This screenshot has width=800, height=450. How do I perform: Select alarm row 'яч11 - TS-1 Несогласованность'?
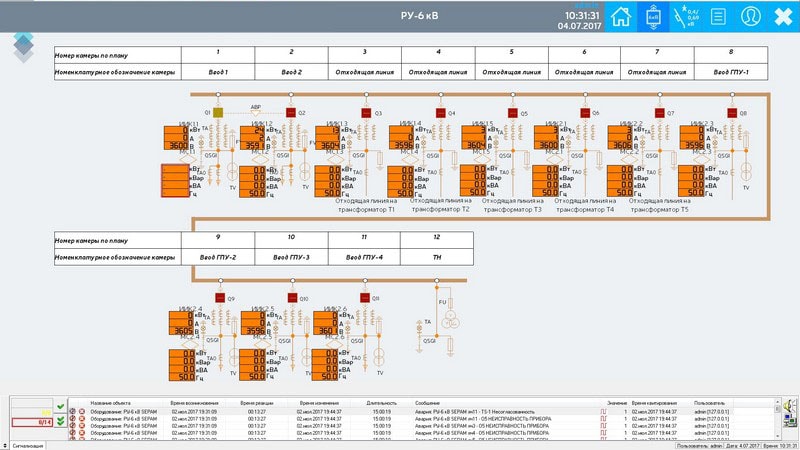(x=421, y=411)
